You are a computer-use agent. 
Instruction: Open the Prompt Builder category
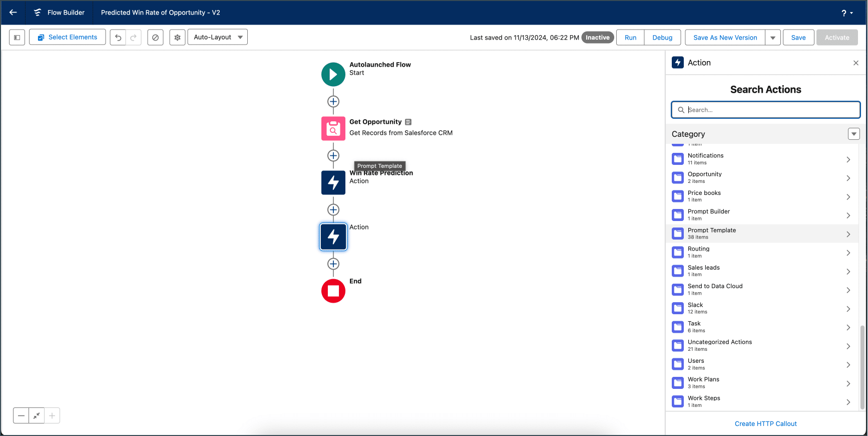(x=762, y=215)
